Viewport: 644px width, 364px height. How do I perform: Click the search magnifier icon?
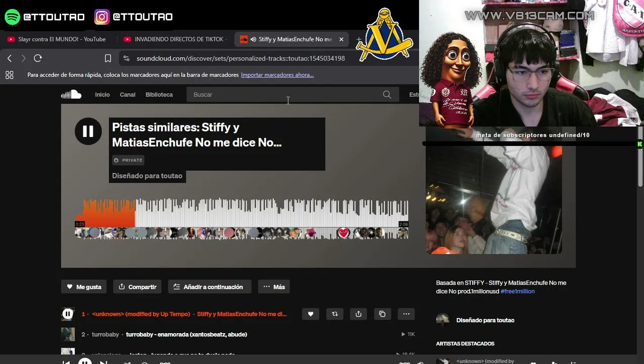click(387, 95)
